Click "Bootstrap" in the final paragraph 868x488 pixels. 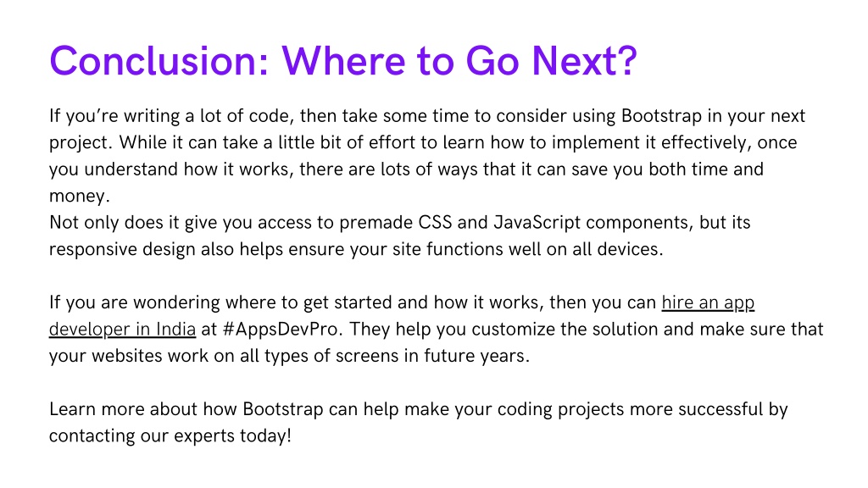tap(283, 409)
